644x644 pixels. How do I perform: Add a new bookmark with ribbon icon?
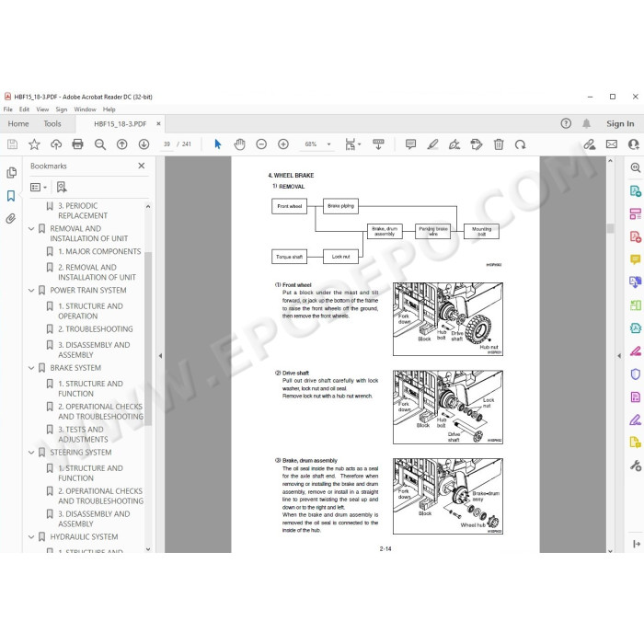click(x=62, y=188)
